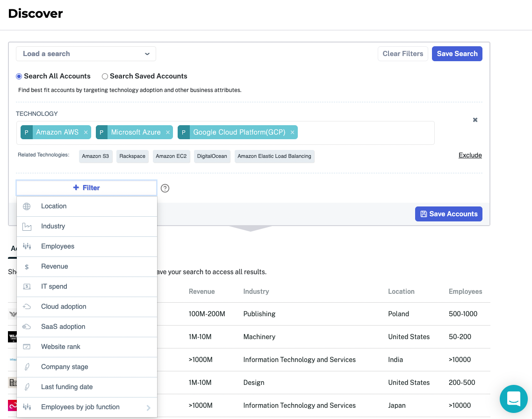Image resolution: width=532 pixels, height=419 pixels.
Task: Select the Search Saved Accounts radio button
Action: pyautogui.click(x=105, y=76)
